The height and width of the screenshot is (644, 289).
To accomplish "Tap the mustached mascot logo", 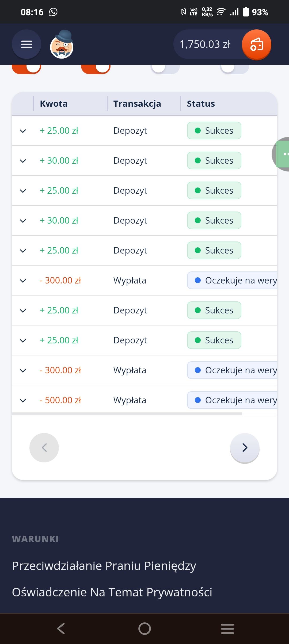I will pyautogui.click(x=62, y=45).
